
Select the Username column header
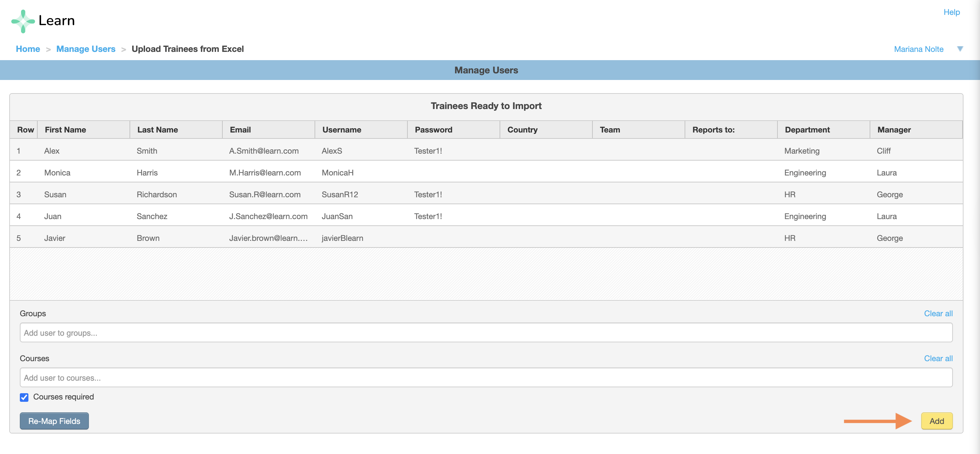point(361,130)
